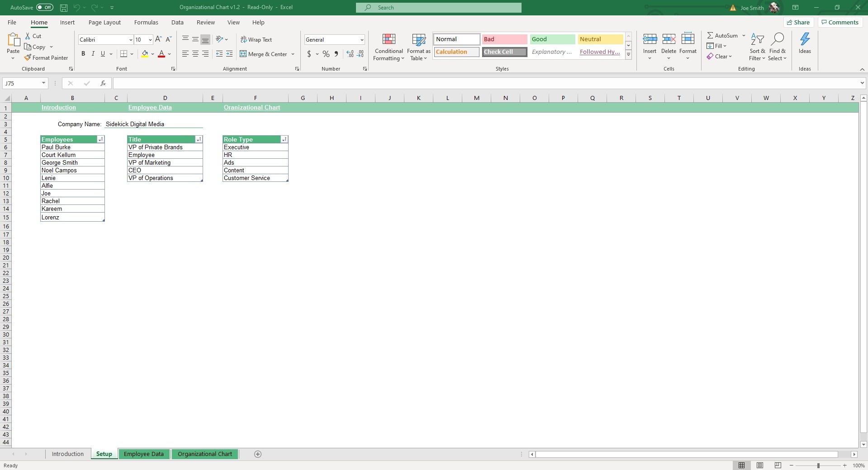Open the Data ribbon tab
Viewport: 868px width, 470px height.
(177, 22)
